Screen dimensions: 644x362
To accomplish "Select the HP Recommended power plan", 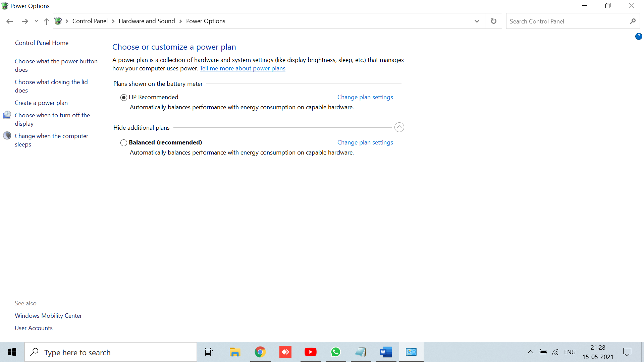I will click(x=123, y=97).
